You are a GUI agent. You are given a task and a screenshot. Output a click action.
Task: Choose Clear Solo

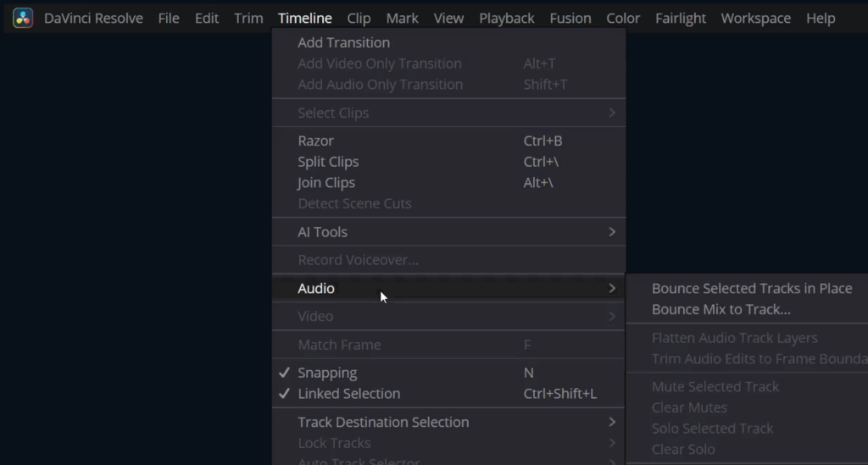click(x=748, y=450)
